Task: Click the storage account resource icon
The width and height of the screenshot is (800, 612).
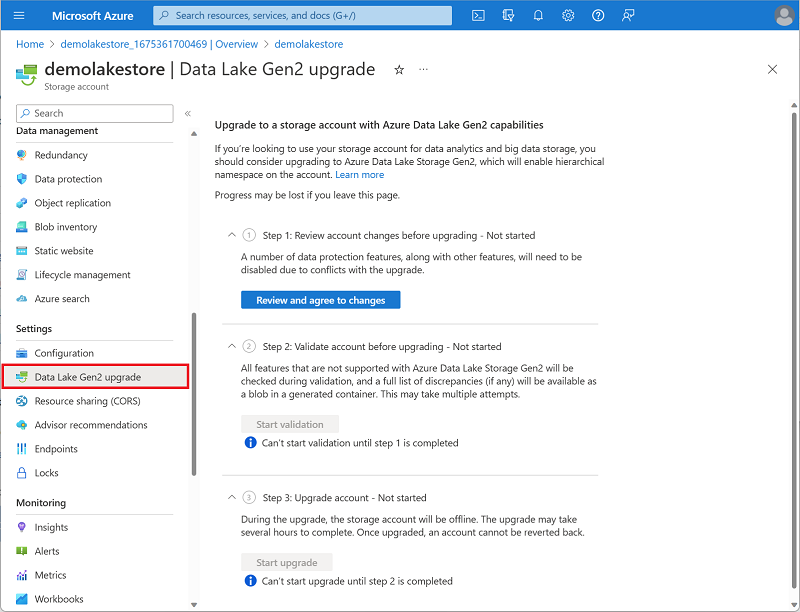Action: 27,74
